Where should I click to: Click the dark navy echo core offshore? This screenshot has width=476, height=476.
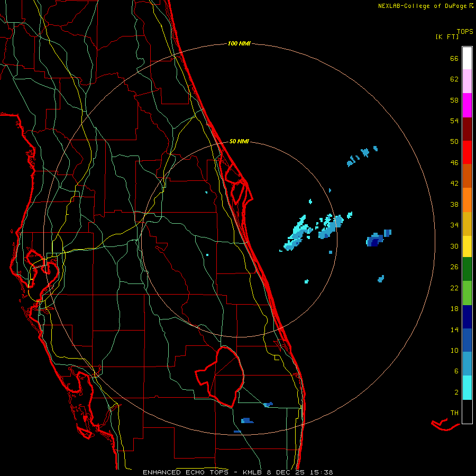pyautogui.click(x=375, y=242)
